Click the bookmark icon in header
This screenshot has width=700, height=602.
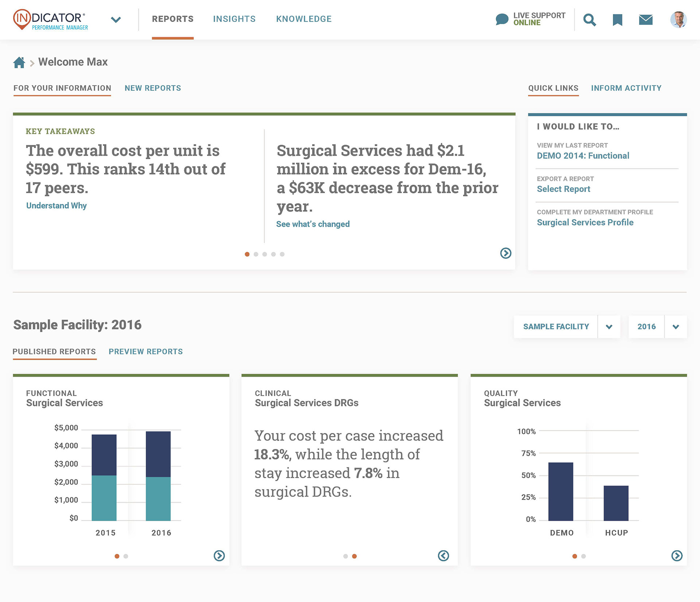pyautogui.click(x=617, y=20)
